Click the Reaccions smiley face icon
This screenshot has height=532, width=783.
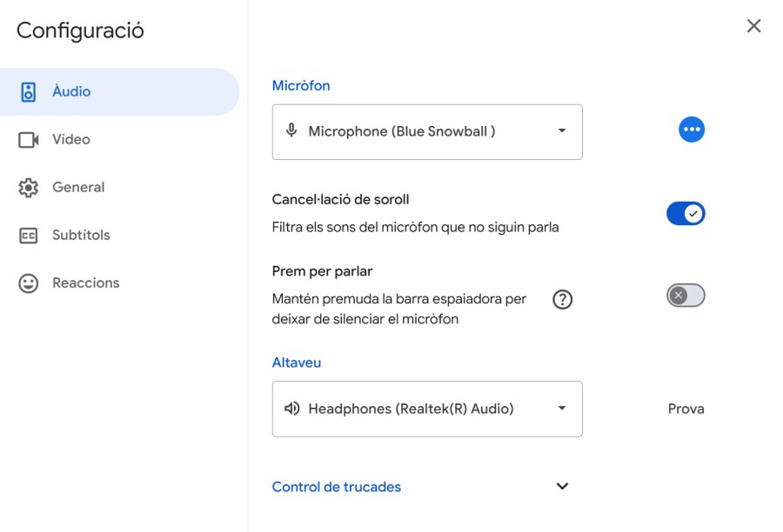(x=29, y=283)
